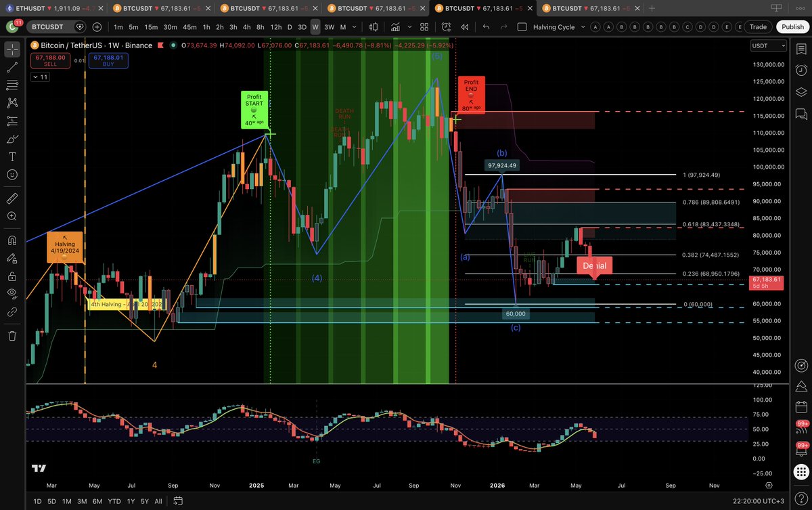Open the 22:20:00 UTC+3 timezone menu
Image resolution: width=812 pixels, height=510 pixels.
point(757,501)
